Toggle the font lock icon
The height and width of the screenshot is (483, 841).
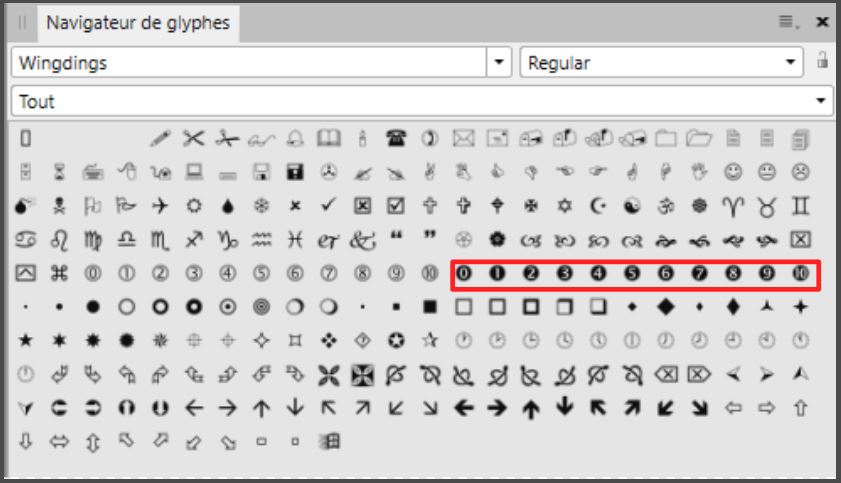(x=822, y=60)
